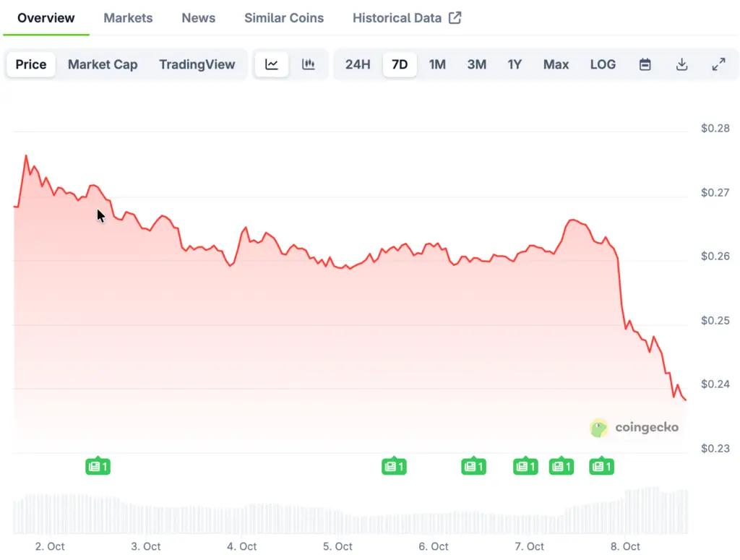Image resolution: width=740 pixels, height=560 pixels.
Task: Select the 24H time range
Action: (358, 64)
